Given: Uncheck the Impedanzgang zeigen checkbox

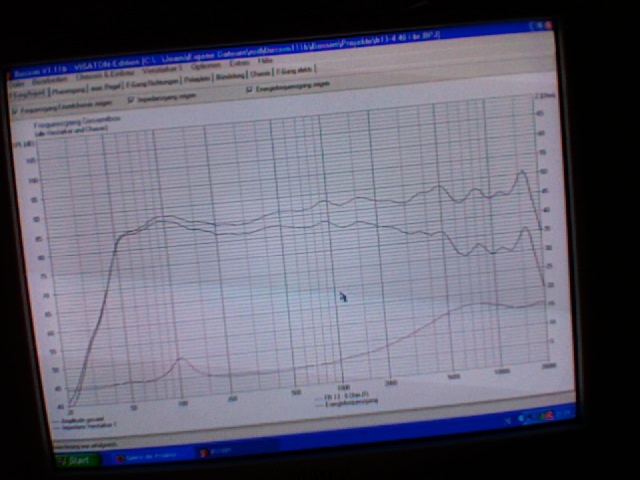Looking at the screenshot, I should point(131,99).
